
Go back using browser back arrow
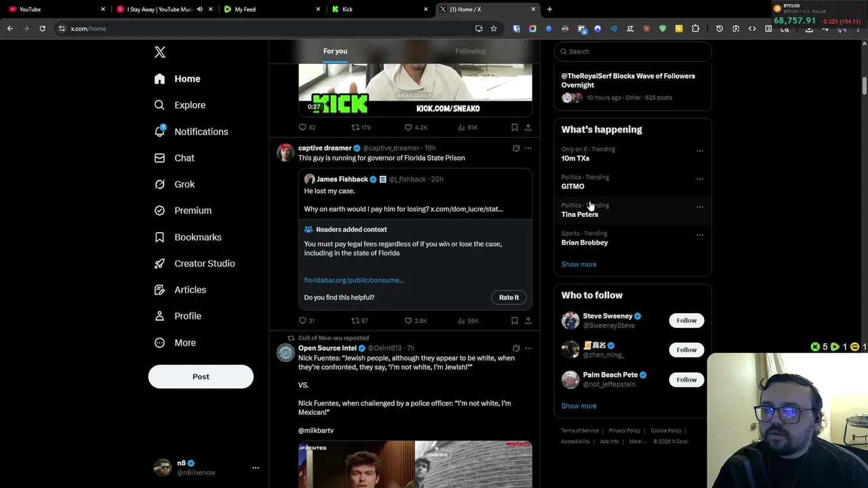[10, 28]
